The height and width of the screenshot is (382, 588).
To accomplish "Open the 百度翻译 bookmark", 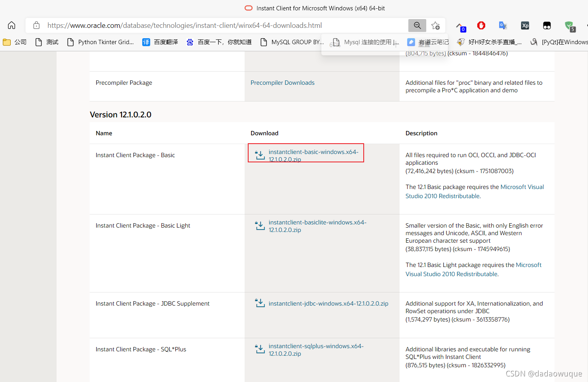I will [160, 42].
